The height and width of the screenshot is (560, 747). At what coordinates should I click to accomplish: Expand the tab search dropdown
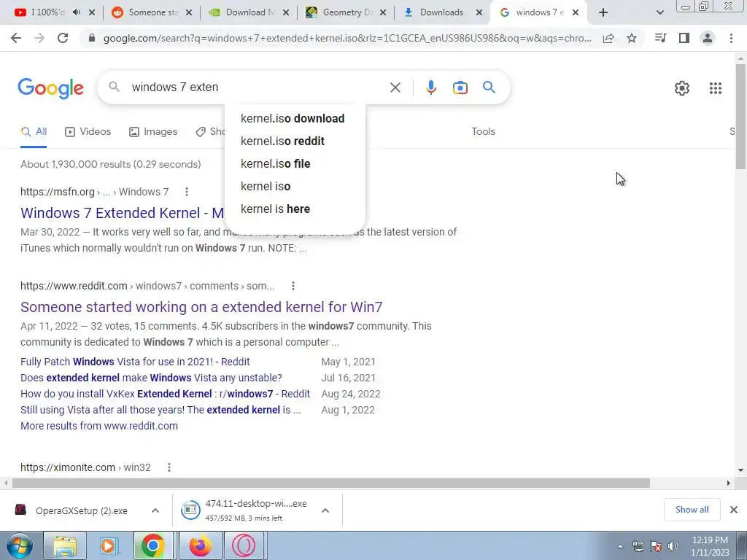coord(659,13)
